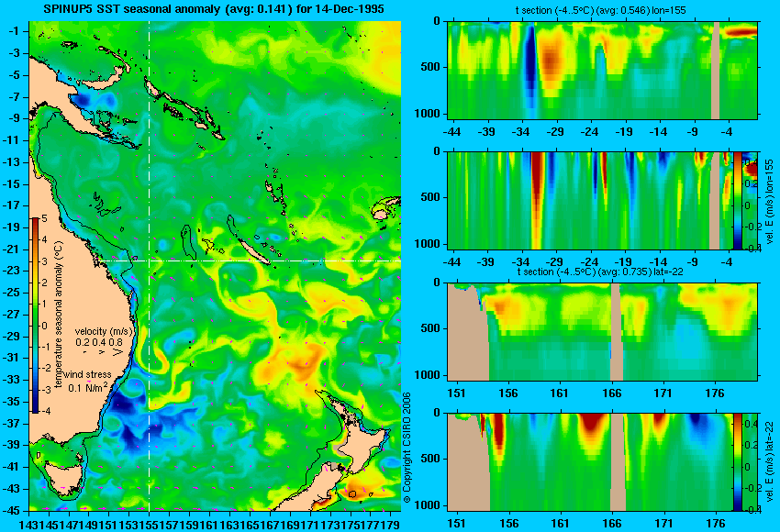
Task: Click the '-4' tick on the temperature color bar
Action: click(44, 411)
